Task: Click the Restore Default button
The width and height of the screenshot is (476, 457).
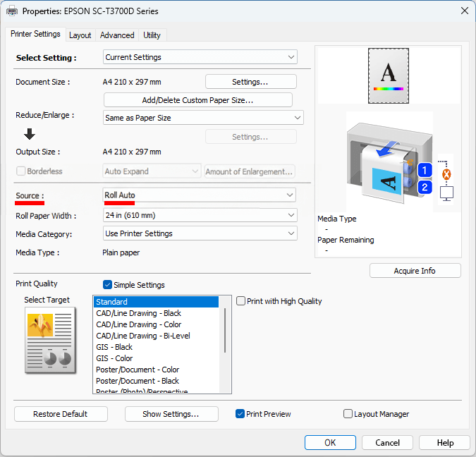Action: (x=61, y=414)
